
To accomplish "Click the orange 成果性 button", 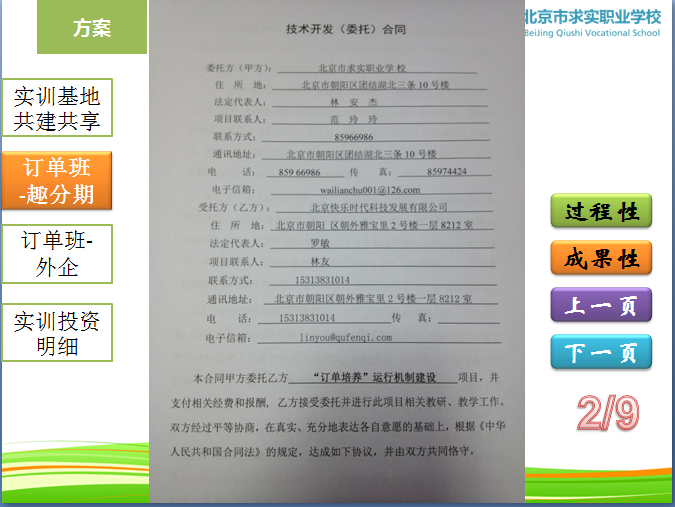I will (601, 258).
